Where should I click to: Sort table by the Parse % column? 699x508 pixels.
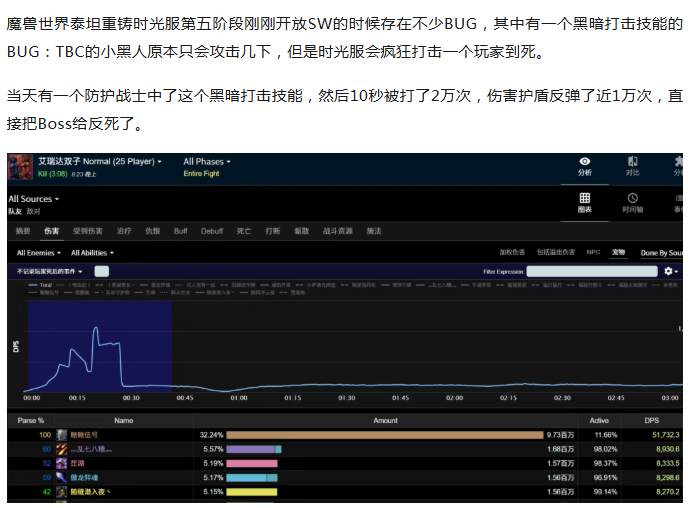click(30, 420)
